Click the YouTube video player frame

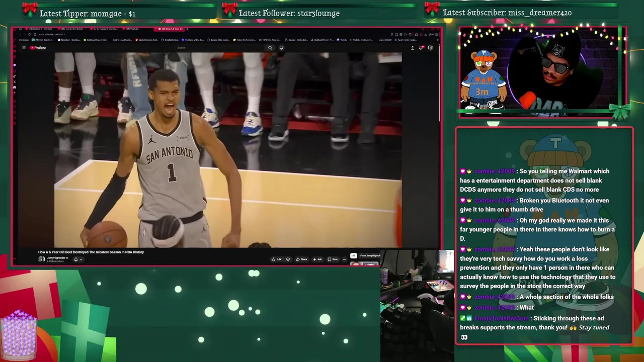[x=228, y=150]
